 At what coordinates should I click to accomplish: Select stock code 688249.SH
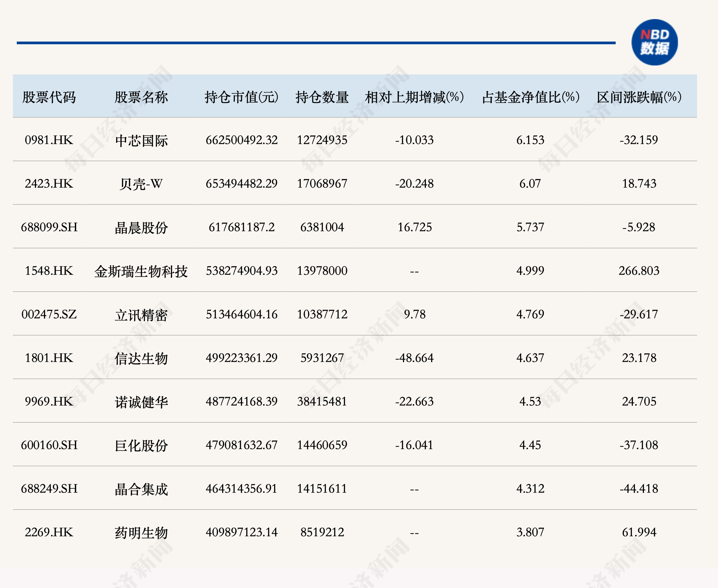[x=49, y=488]
